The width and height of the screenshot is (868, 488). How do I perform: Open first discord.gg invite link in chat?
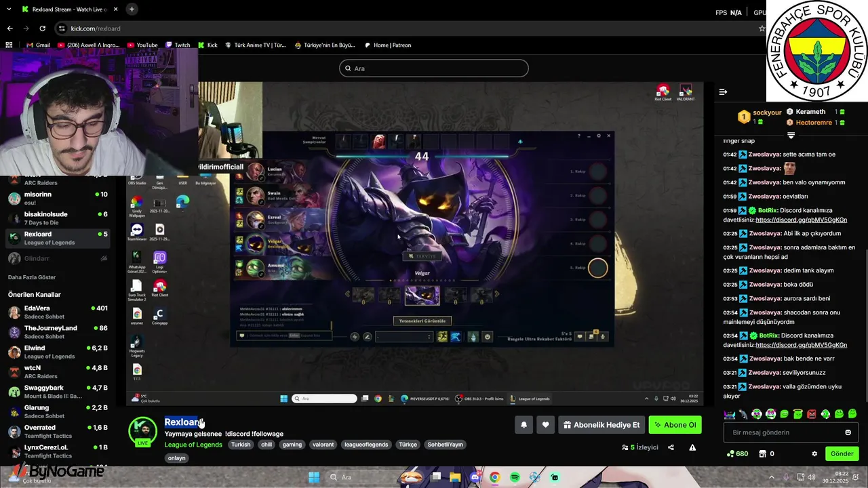pyautogui.click(x=801, y=220)
